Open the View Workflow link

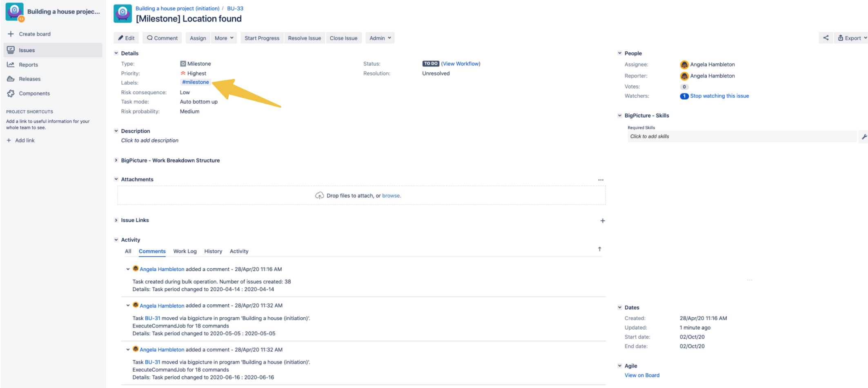tap(461, 64)
